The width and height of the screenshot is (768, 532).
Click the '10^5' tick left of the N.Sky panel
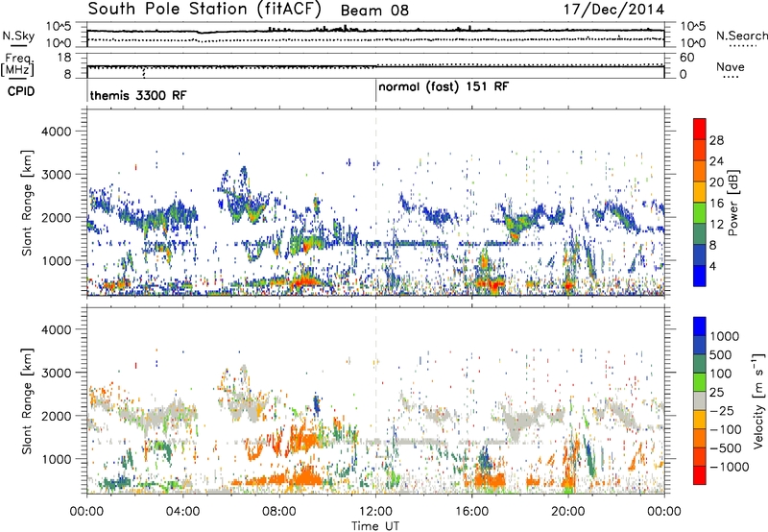click(x=59, y=26)
